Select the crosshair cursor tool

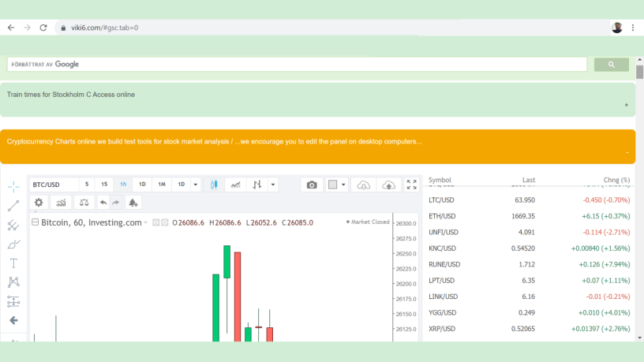(x=13, y=187)
